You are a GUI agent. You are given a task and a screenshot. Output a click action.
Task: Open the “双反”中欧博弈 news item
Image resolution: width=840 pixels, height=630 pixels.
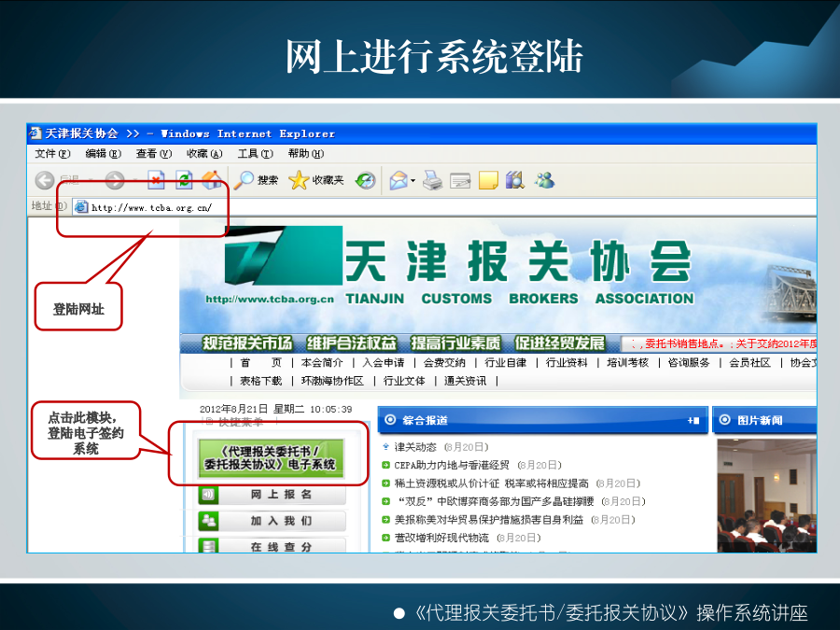click(x=496, y=501)
